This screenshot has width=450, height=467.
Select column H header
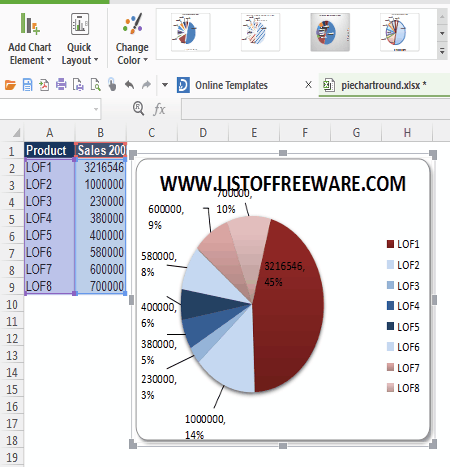[x=407, y=133]
